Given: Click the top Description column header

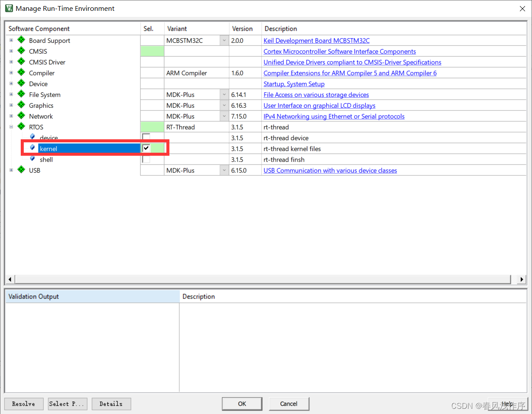Looking at the screenshot, I should coord(394,29).
